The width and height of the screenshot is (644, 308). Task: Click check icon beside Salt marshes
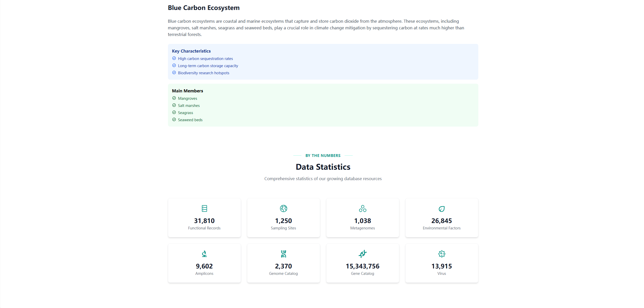(174, 105)
